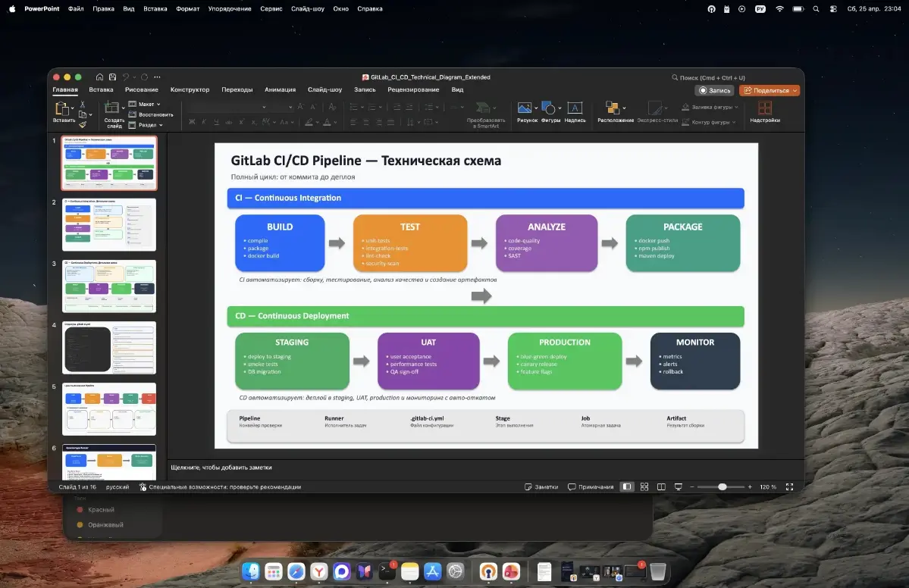
Task: Open the font name combo box
Action: [x=227, y=107]
